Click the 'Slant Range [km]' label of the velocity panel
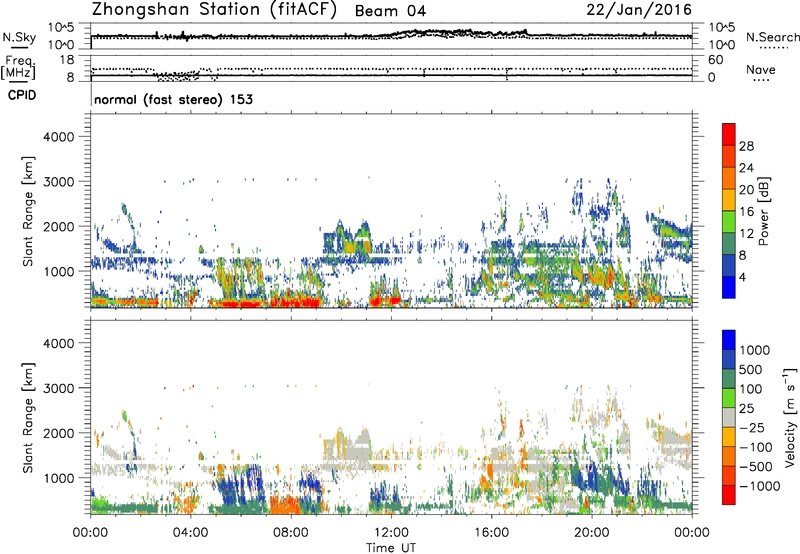 tap(28, 417)
